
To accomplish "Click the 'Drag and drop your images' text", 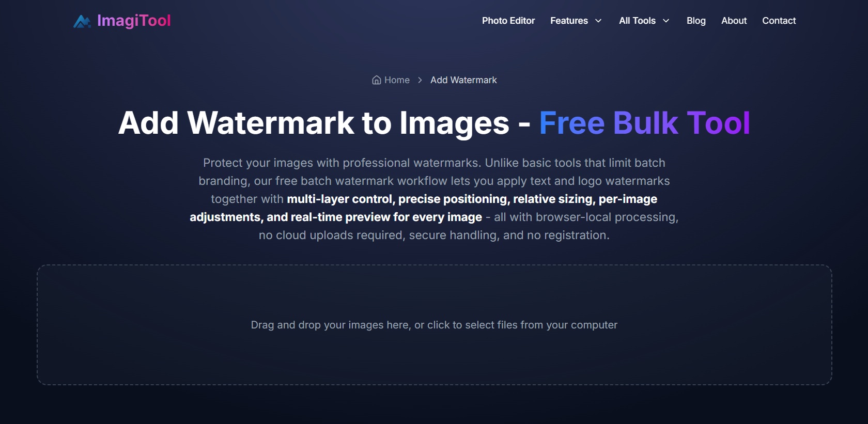I will point(434,325).
